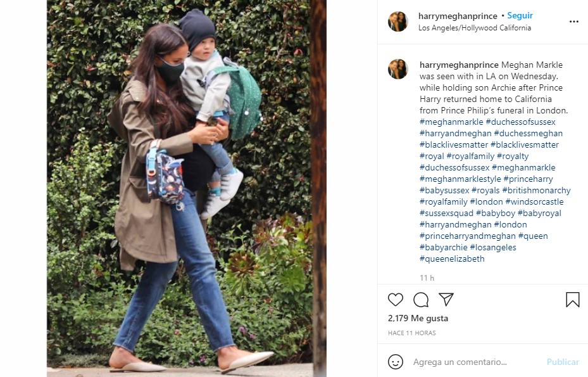Share post using the paper plane icon
Image resolution: width=588 pixels, height=377 pixels.
click(446, 299)
